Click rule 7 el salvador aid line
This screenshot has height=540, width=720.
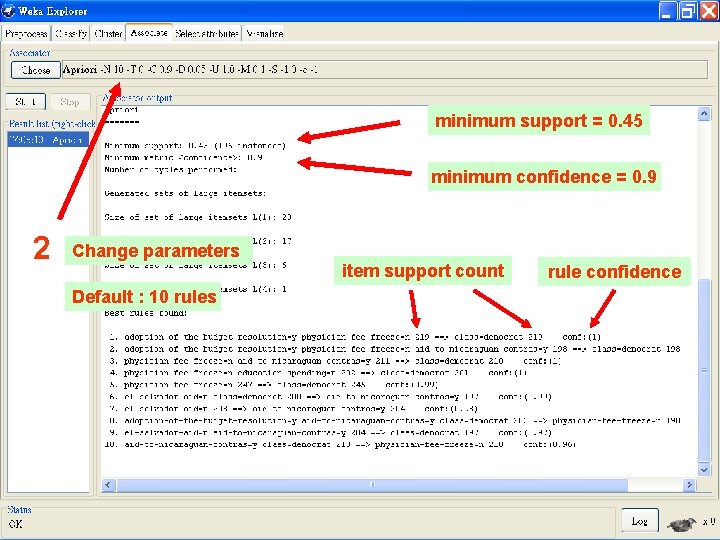(294, 409)
